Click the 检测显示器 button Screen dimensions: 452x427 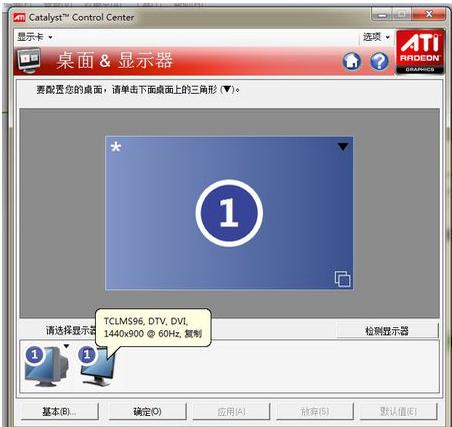coord(387,331)
